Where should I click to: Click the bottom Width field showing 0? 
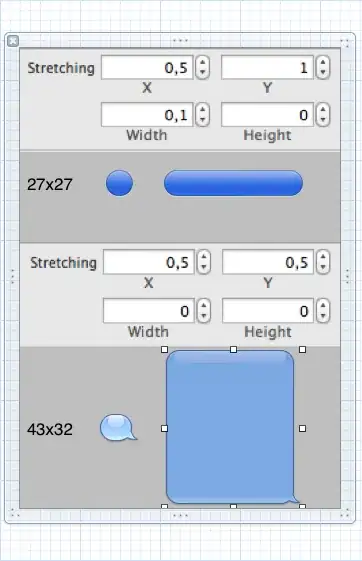click(x=149, y=311)
